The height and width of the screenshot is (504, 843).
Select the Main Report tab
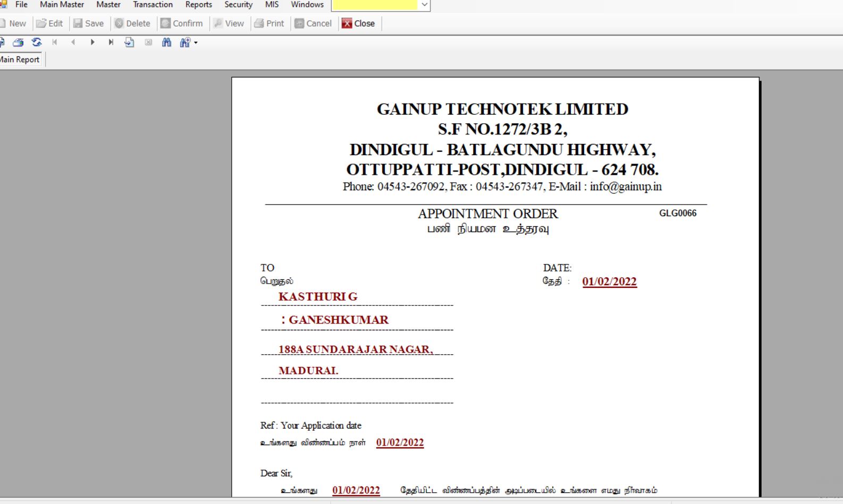[20, 59]
